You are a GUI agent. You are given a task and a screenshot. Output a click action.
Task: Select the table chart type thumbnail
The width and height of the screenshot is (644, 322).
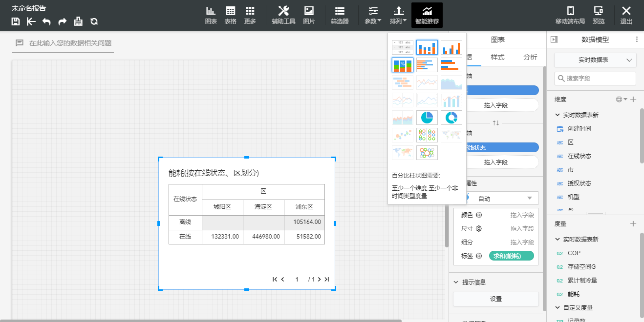coord(403,47)
